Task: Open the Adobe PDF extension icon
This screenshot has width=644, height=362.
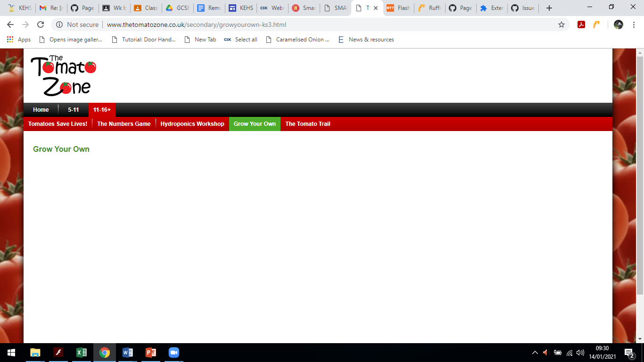Action: click(581, 25)
